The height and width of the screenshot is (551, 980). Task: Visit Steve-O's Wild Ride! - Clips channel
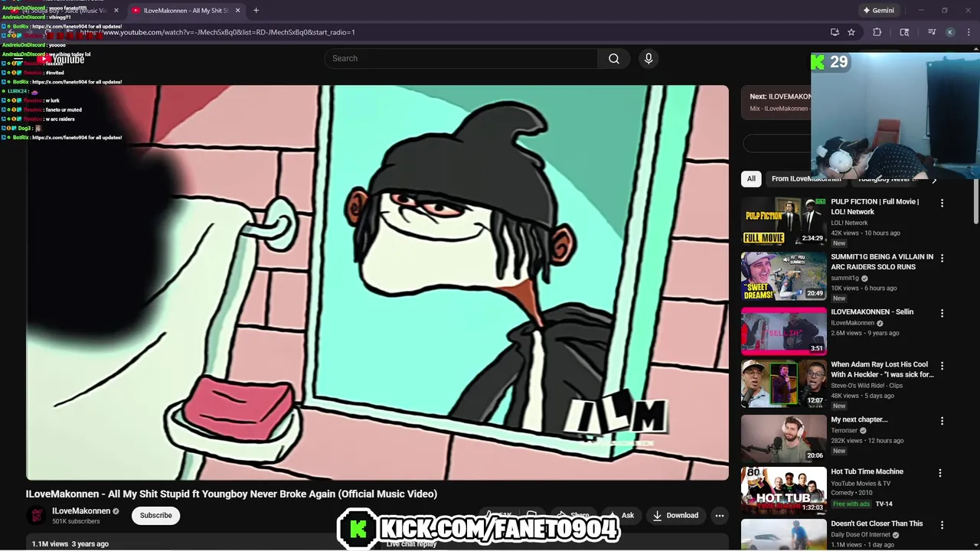(x=867, y=386)
